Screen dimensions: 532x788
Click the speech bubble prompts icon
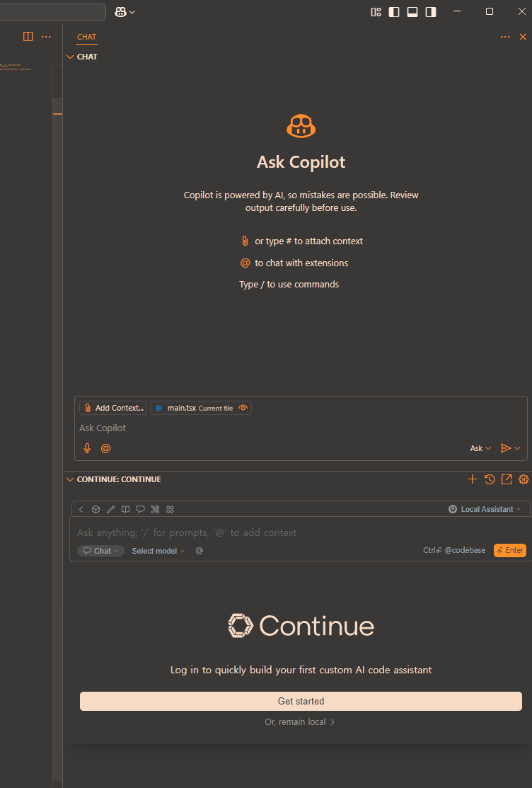(x=140, y=509)
